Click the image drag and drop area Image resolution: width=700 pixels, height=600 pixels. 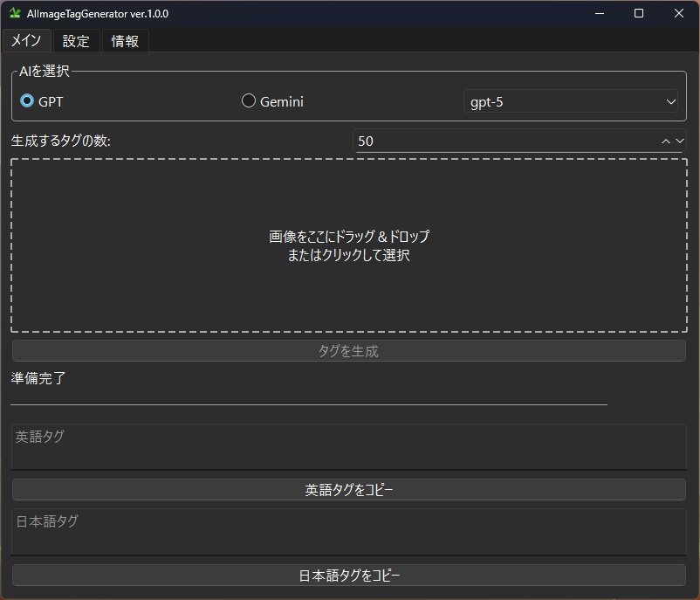click(349, 245)
